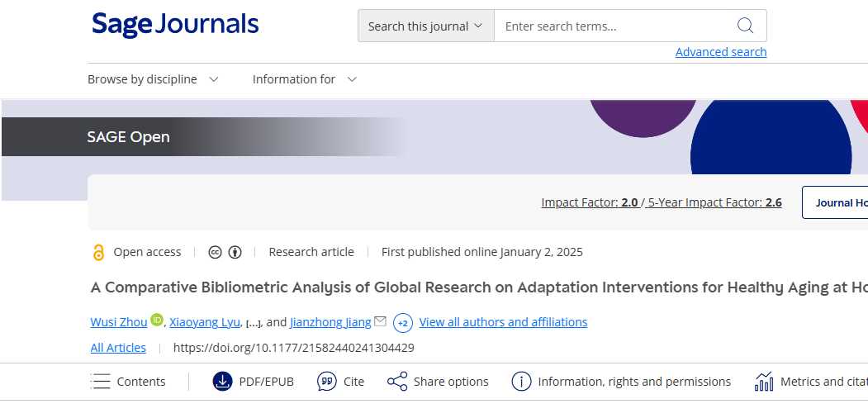
Task: Open Share options icon
Action: click(x=397, y=382)
